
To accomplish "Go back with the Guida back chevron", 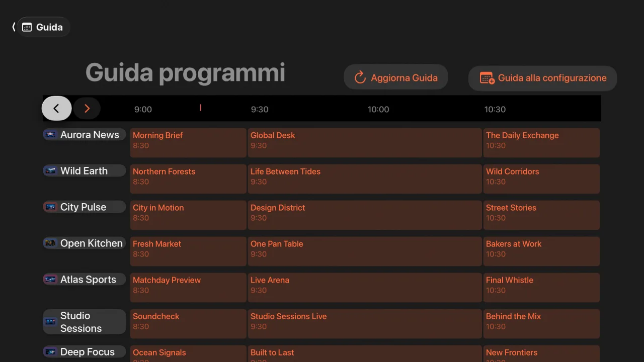I will tap(14, 27).
